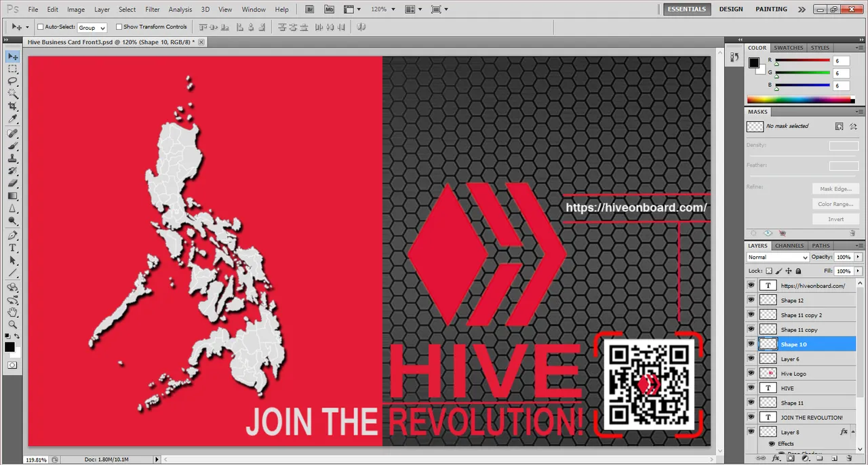868x465 pixels.
Task: Select the Line shape tool
Action: tap(13, 273)
